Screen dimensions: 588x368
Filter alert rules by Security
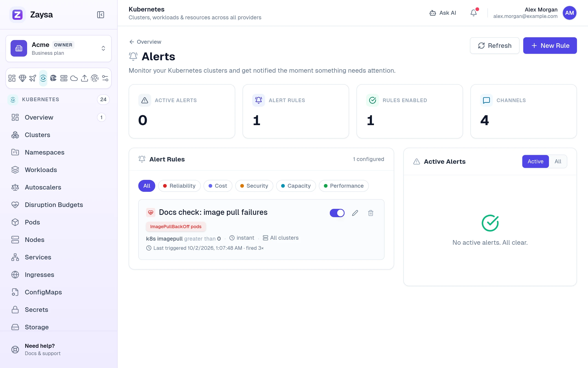coord(254,186)
